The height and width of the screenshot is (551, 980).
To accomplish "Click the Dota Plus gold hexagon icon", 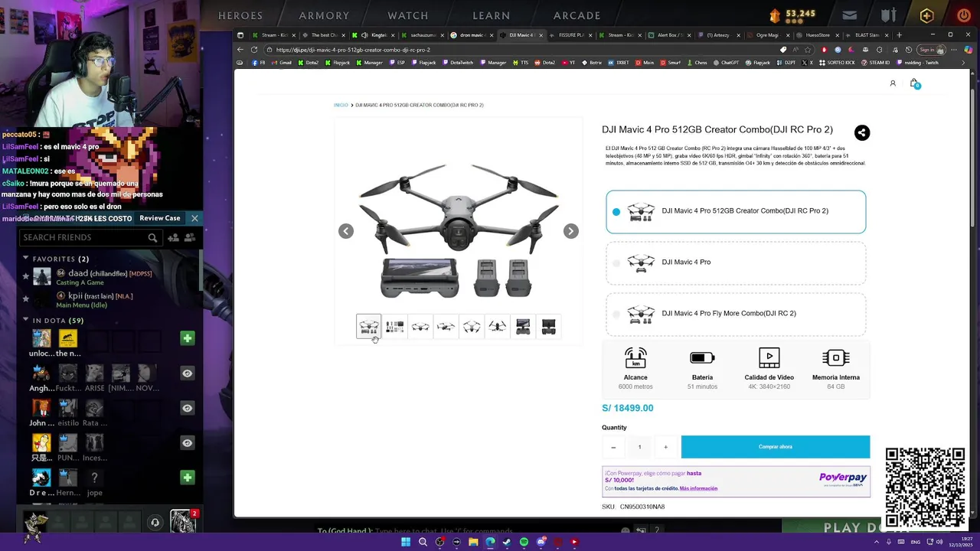I will 927,15.
